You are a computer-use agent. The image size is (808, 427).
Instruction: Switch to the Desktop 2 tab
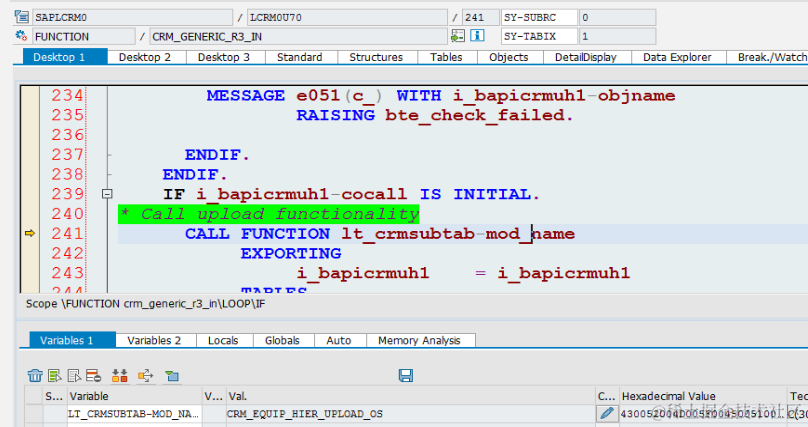click(x=145, y=57)
